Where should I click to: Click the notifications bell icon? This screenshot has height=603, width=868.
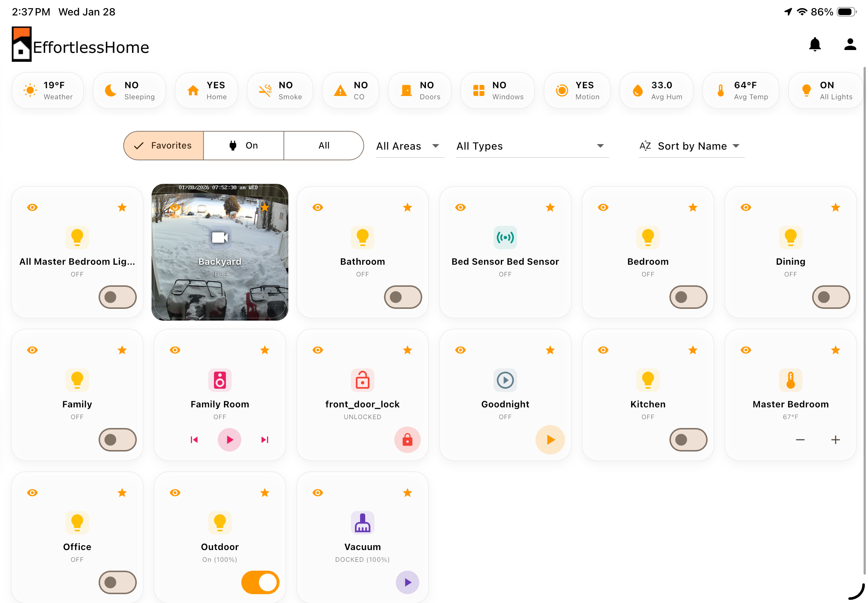[x=814, y=44]
